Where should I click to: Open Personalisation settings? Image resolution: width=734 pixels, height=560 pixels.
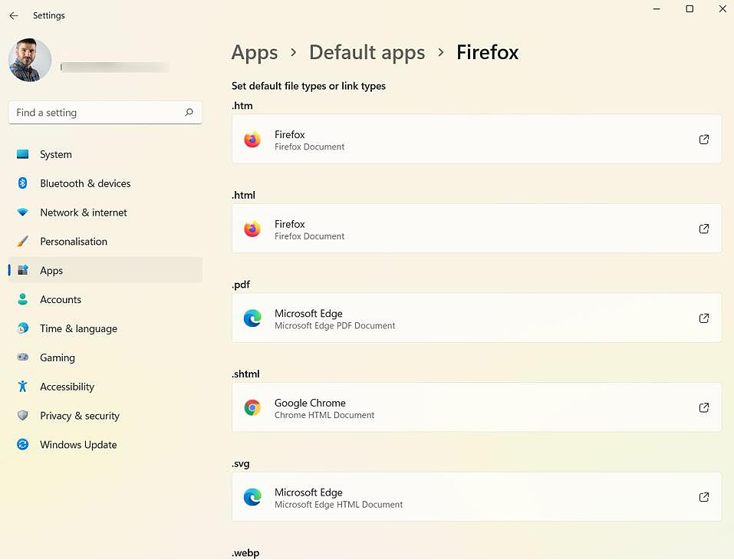click(x=105, y=242)
